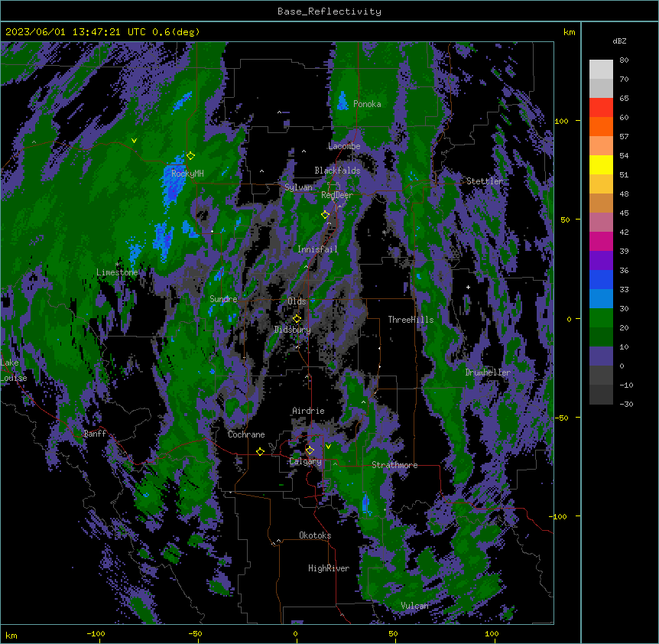Select the Airdrie city label
Image resolution: width=659 pixels, height=644 pixels.
(x=308, y=411)
